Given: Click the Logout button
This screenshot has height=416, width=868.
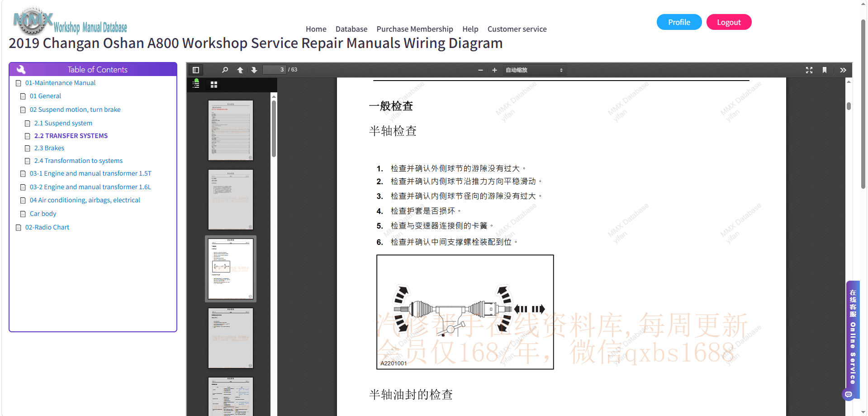Looking at the screenshot, I should (729, 22).
